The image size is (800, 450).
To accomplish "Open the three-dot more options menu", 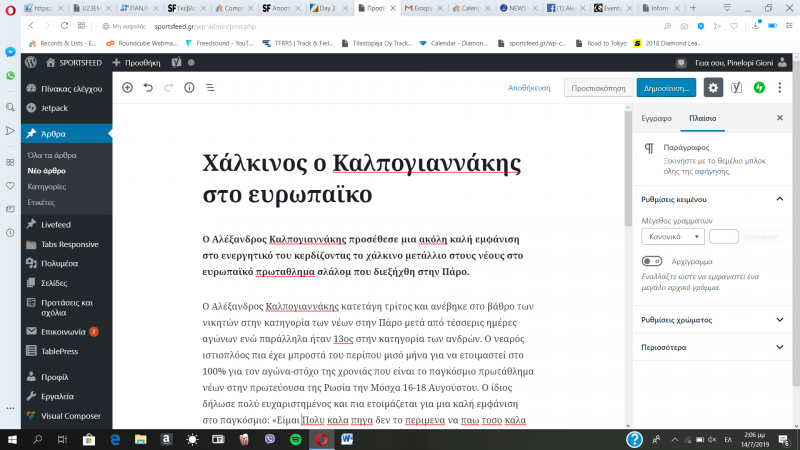I will pos(781,88).
